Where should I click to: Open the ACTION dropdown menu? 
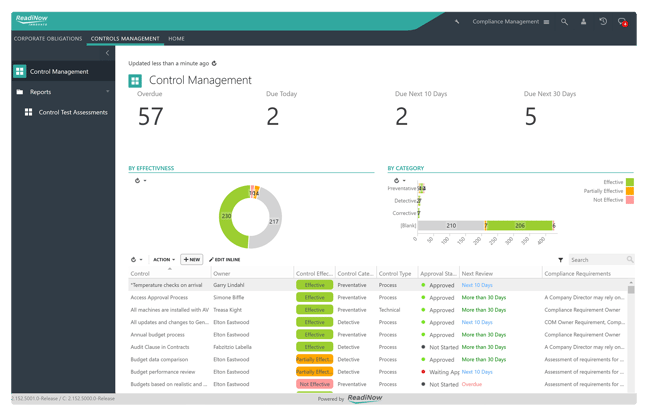coord(164,259)
